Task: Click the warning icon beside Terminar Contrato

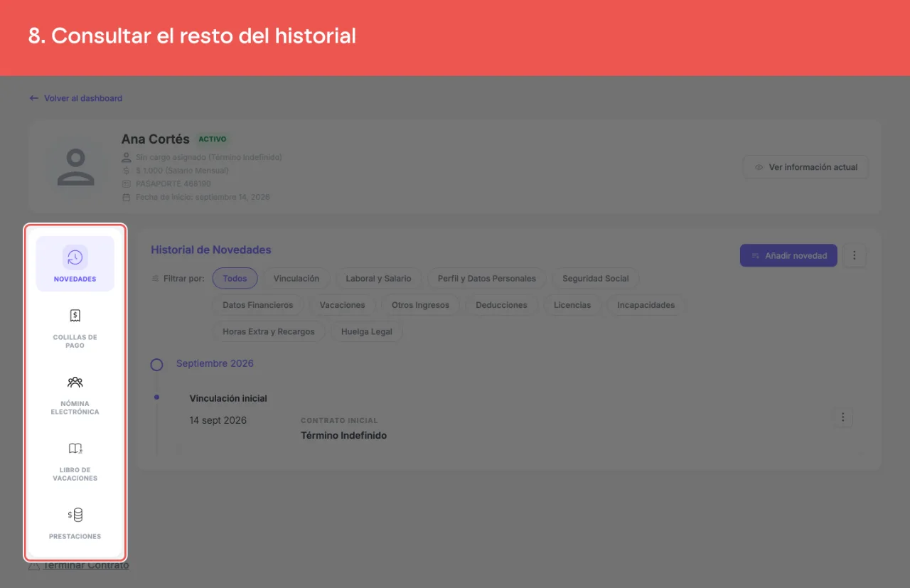Action: [34, 566]
